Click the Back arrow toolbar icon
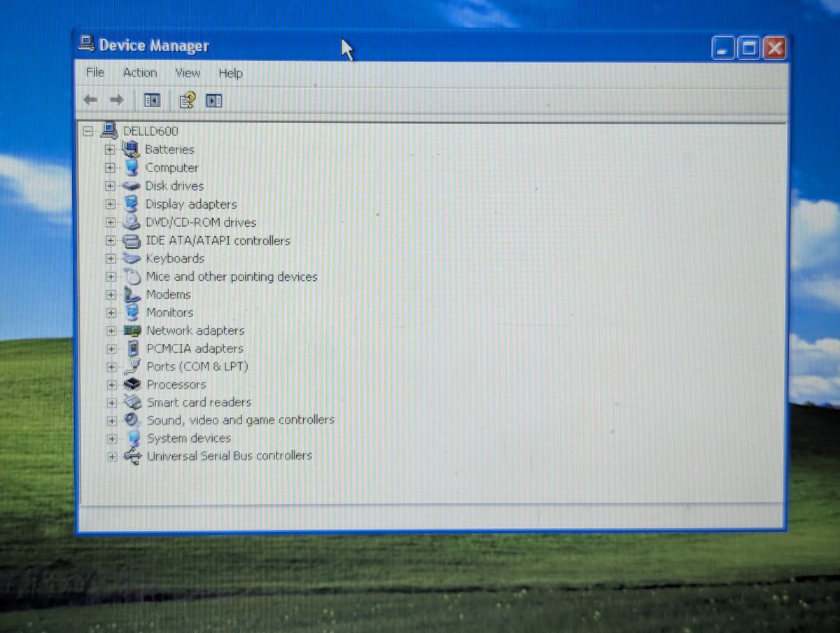The height and width of the screenshot is (633, 840). [x=90, y=101]
